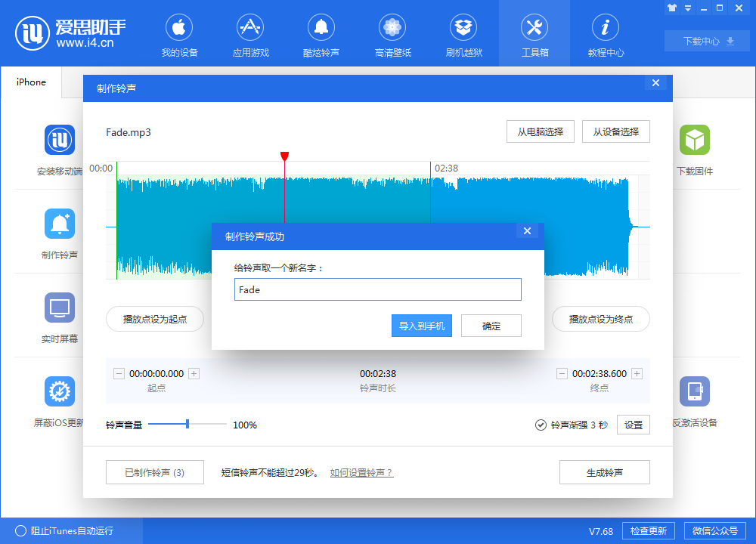Screen dimensions: 756x544
Task: Click the Fade ringtone name field
Action: click(377, 289)
